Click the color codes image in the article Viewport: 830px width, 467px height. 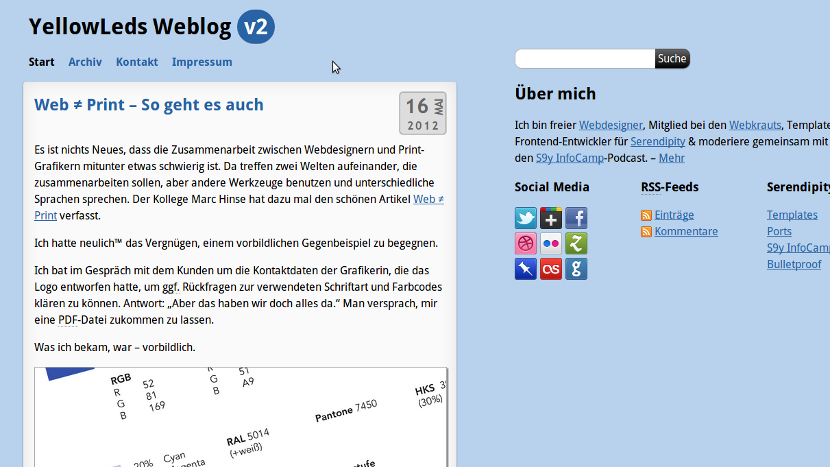[x=240, y=417]
